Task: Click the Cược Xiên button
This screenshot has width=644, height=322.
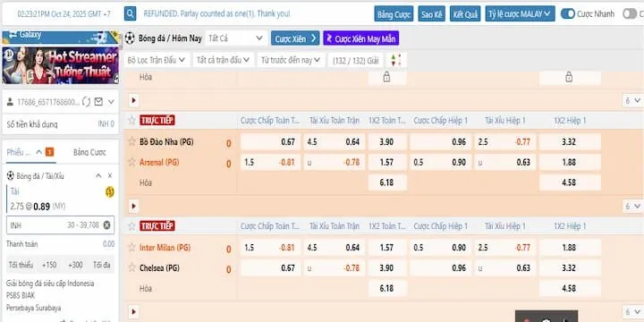Action: pos(295,38)
